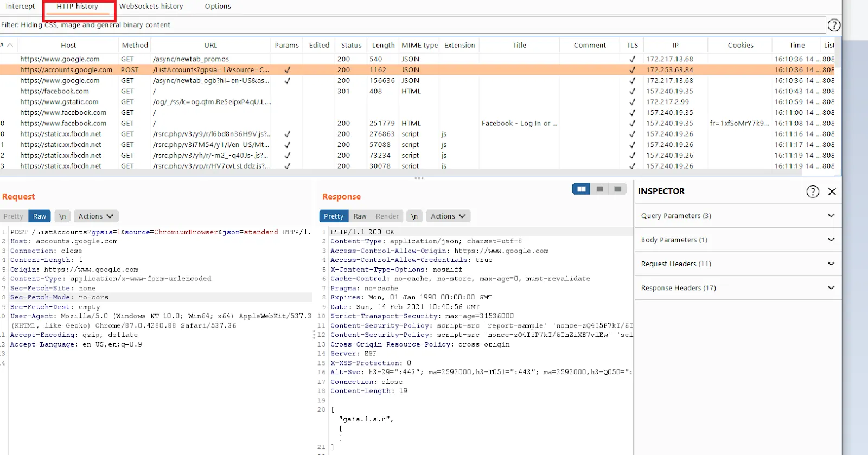Viewport: 868px width, 455px height.
Task: Select the fr=1xfSoMrY7k9 cookie cell
Action: [739, 123]
